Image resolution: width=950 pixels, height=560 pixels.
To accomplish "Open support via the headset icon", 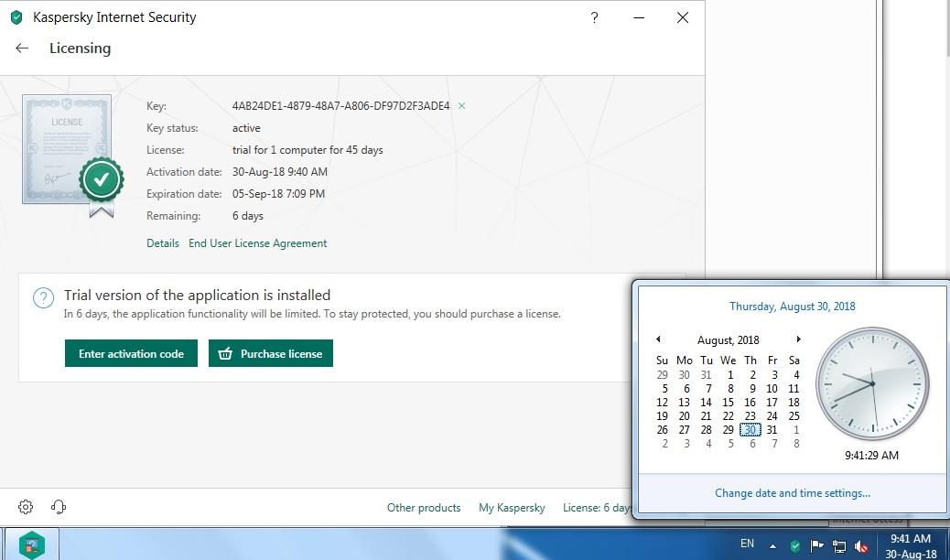I will point(59,507).
